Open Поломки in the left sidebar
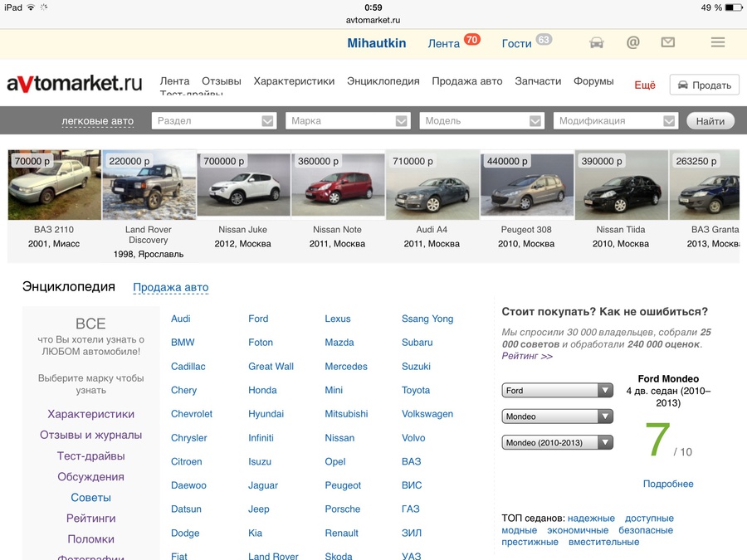Screen dimensions: 747x560 tap(91, 539)
